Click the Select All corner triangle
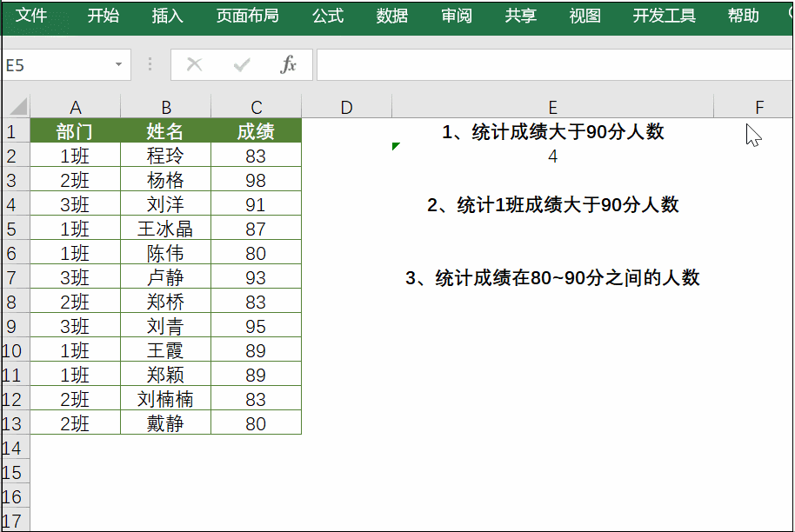The height and width of the screenshot is (532, 795). [18, 106]
